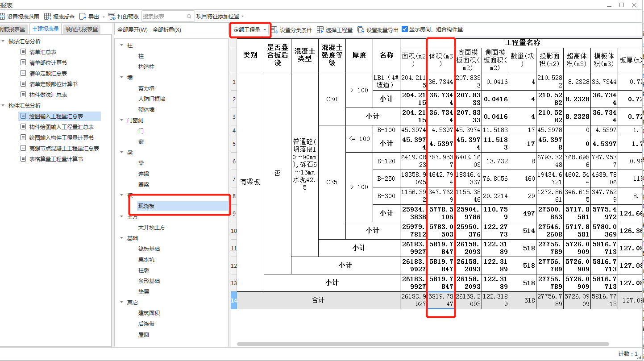Click document icon beside 构件绘图输入工程量汇总表
This screenshot has height=361, width=644.
pyautogui.click(x=23, y=127)
